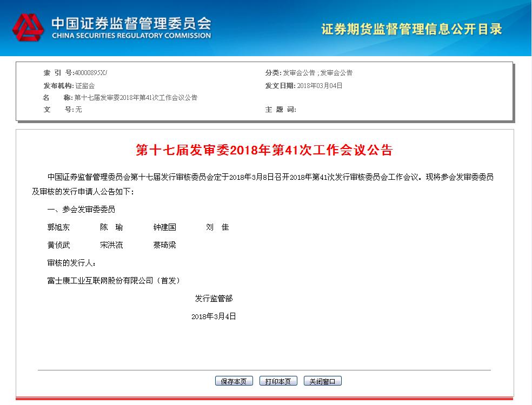Image resolution: width=532 pixels, height=405 pixels.
Task: Click the English CHINA SECURITIES REGULATORY COMMISSION text
Action: 131,36
